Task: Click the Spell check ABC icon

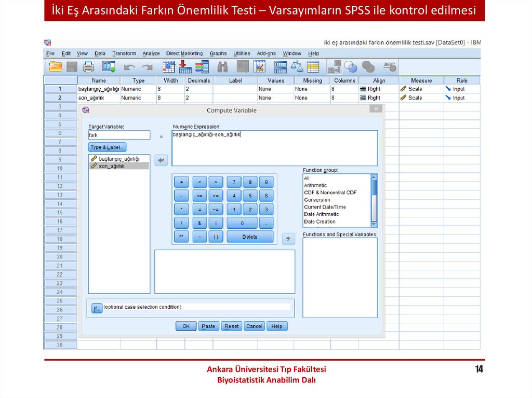Action: point(389,66)
